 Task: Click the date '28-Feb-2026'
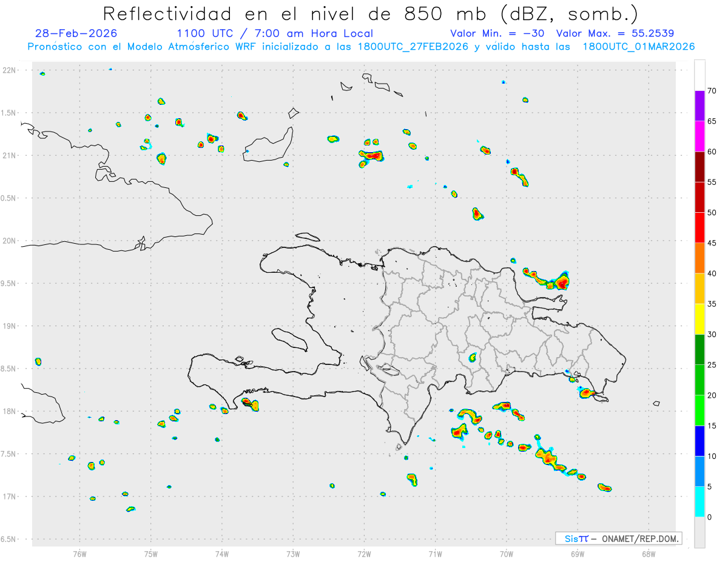coord(76,33)
